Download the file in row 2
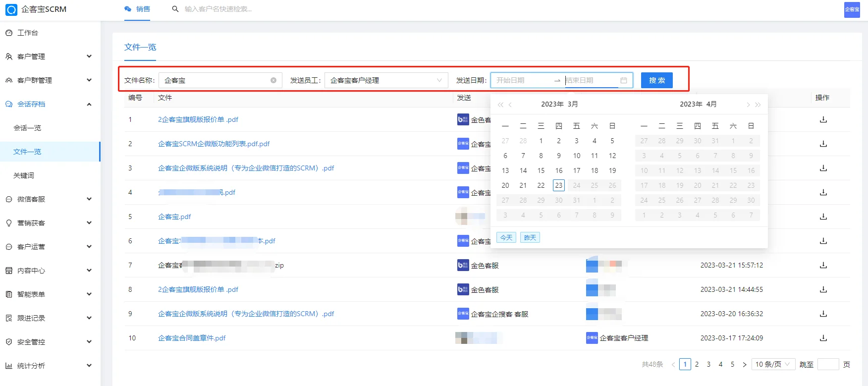 click(823, 144)
